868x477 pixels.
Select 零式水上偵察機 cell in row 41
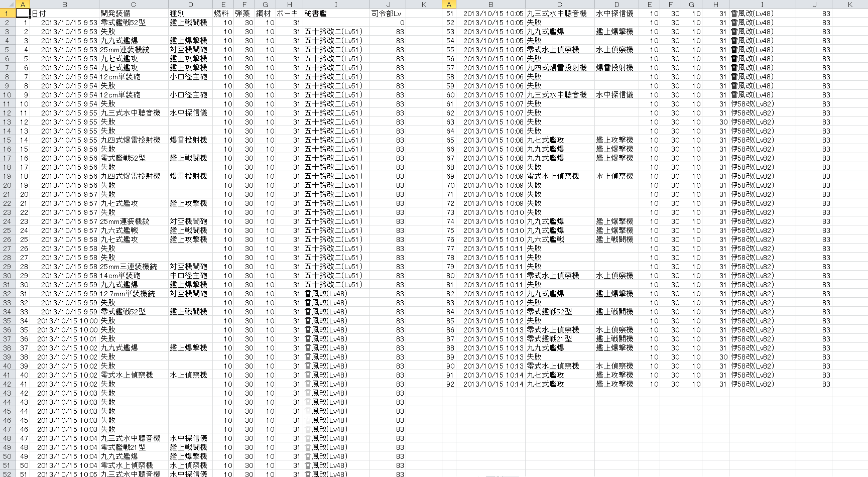tap(134, 375)
